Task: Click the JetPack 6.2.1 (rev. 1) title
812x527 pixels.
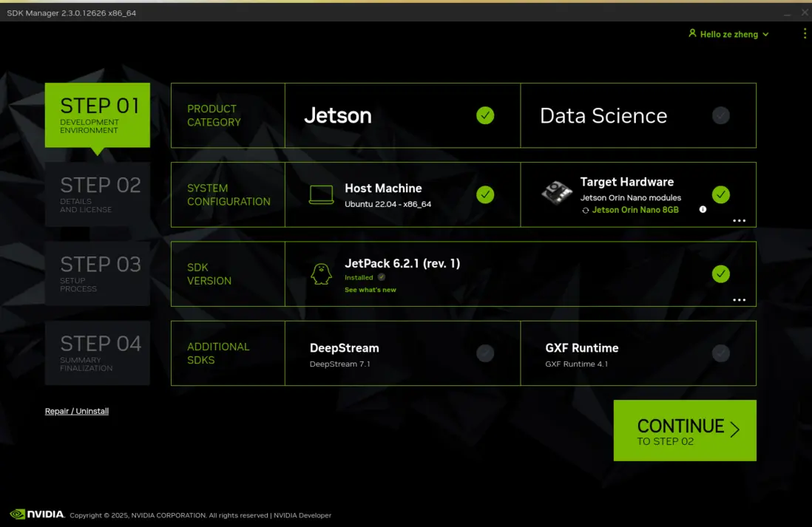Action: click(x=402, y=263)
